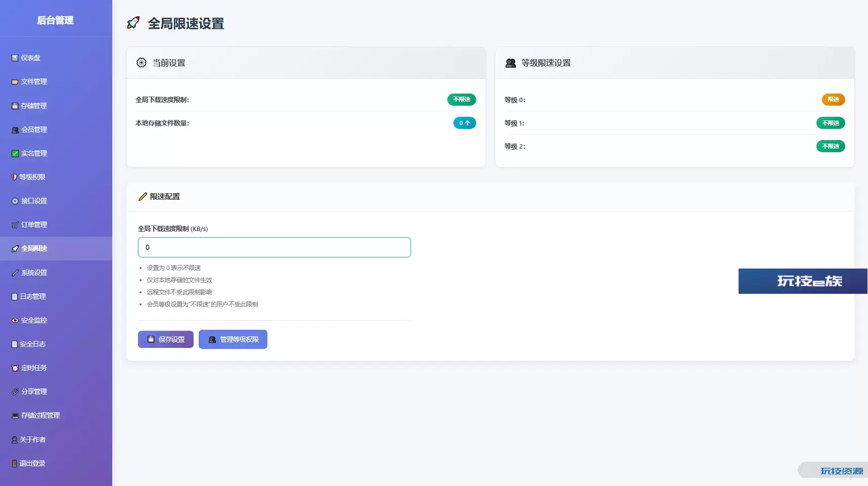Click the users icon next to 会员管理
The width and height of the screenshot is (868, 486).
point(15,130)
